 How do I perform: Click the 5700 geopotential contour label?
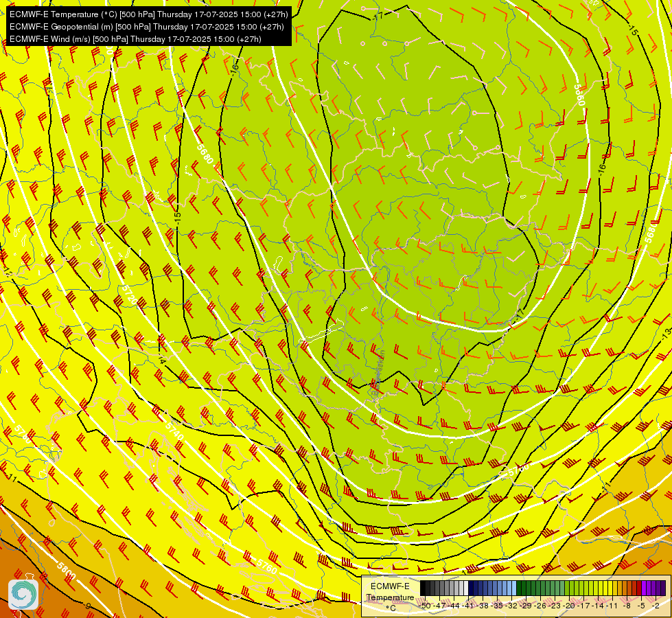(518, 469)
